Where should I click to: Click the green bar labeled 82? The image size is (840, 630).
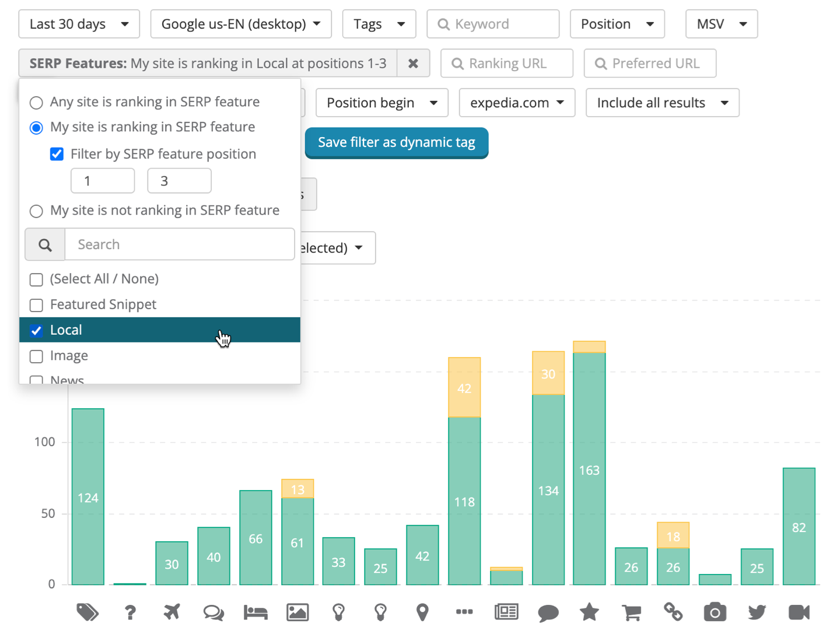[799, 526]
